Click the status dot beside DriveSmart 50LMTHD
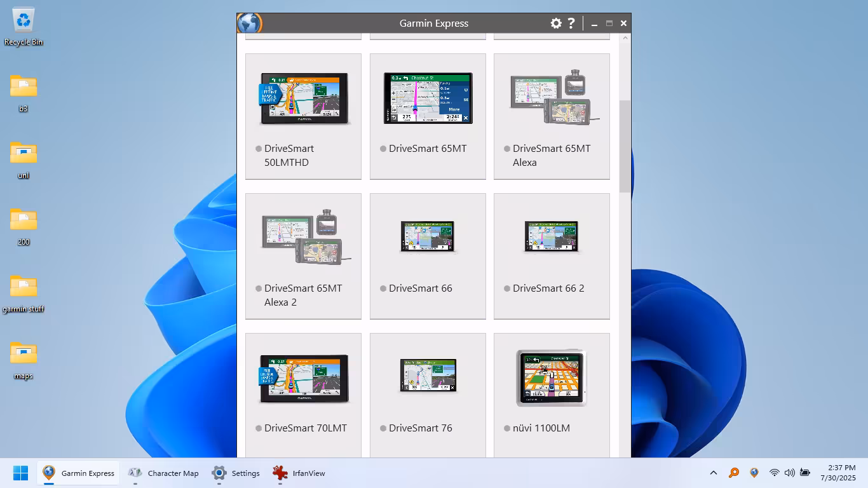 coord(259,149)
